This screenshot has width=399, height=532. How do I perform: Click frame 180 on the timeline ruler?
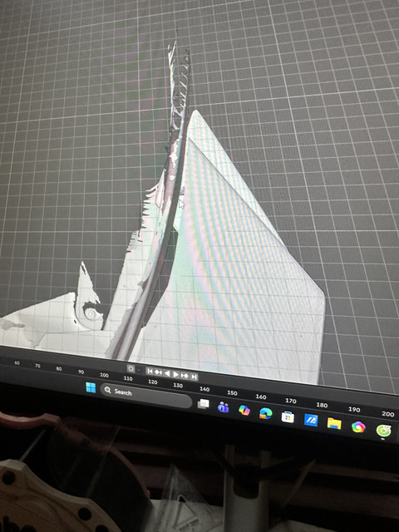[322, 405]
